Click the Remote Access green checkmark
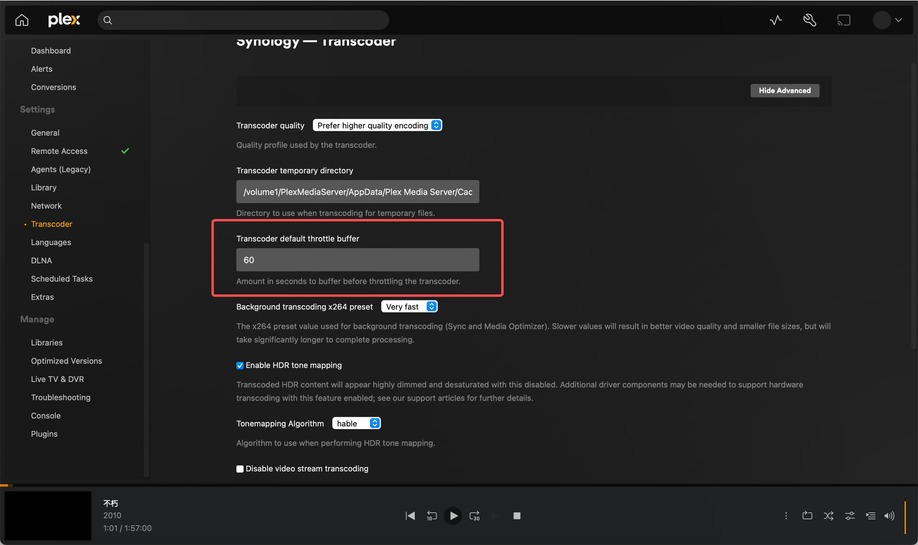Image resolution: width=918 pixels, height=545 pixels. (125, 151)
